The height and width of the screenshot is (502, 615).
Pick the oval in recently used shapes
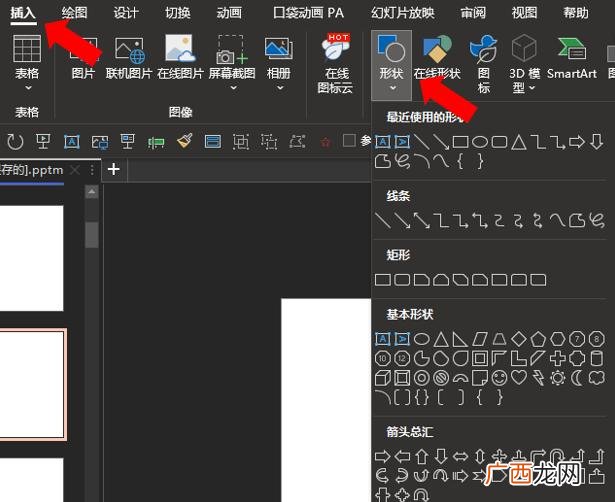tap(480, 142)
